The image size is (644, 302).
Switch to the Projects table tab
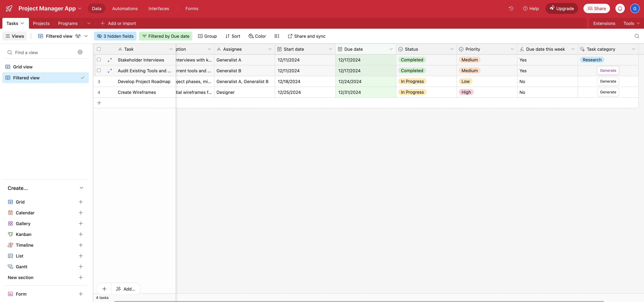pyautogui.click(x=41, y=24)
